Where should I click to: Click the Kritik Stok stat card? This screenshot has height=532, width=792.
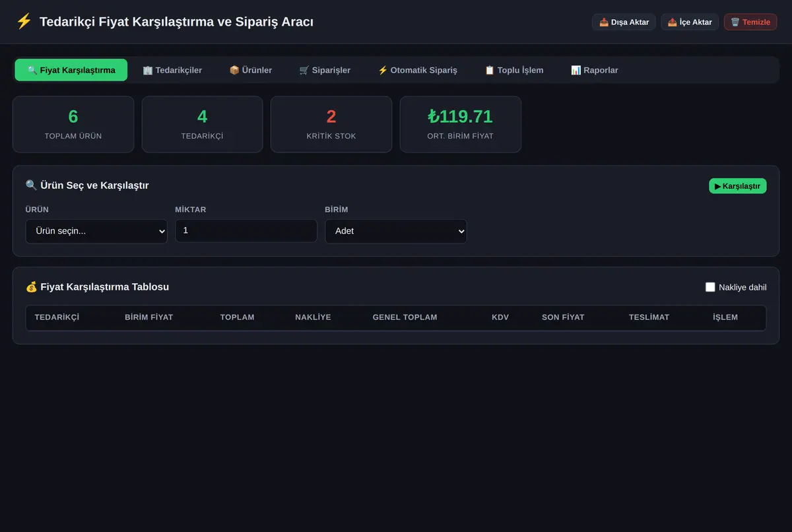point(331,124)
